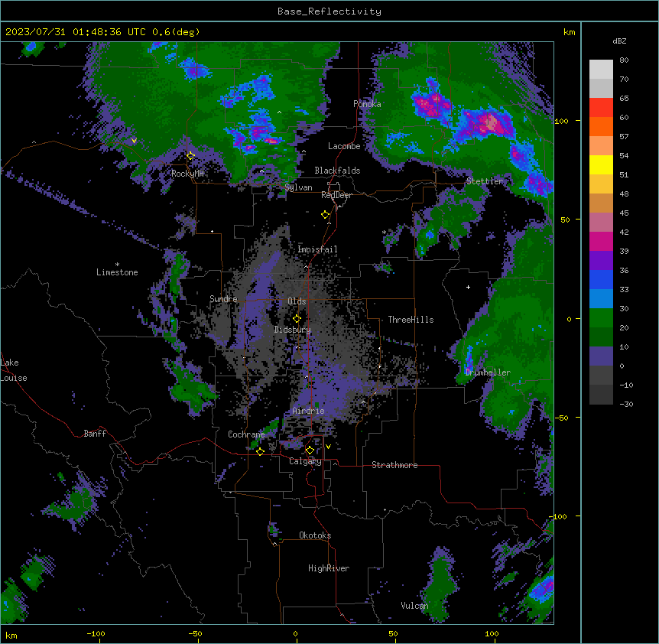Click the Banff label

[x=95, y=434]
